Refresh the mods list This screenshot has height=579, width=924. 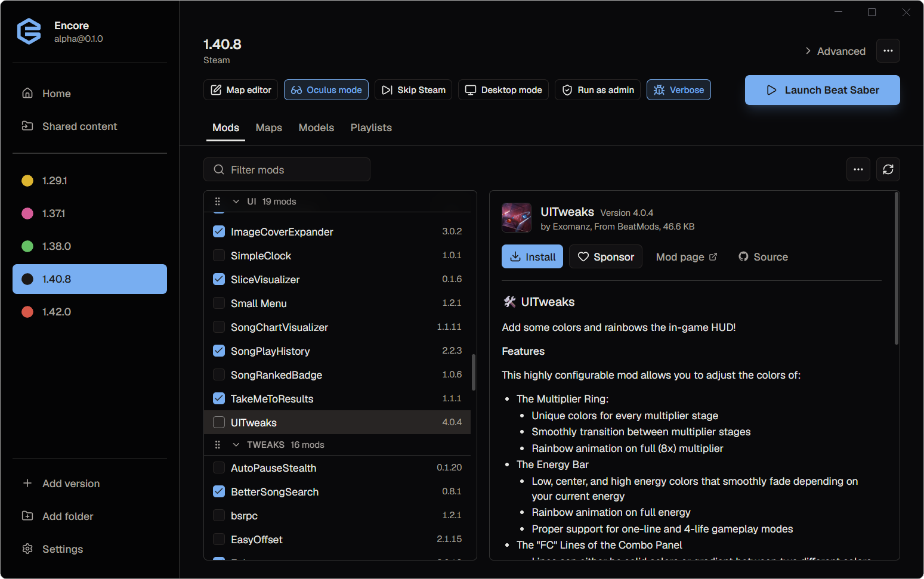point(888,169)
